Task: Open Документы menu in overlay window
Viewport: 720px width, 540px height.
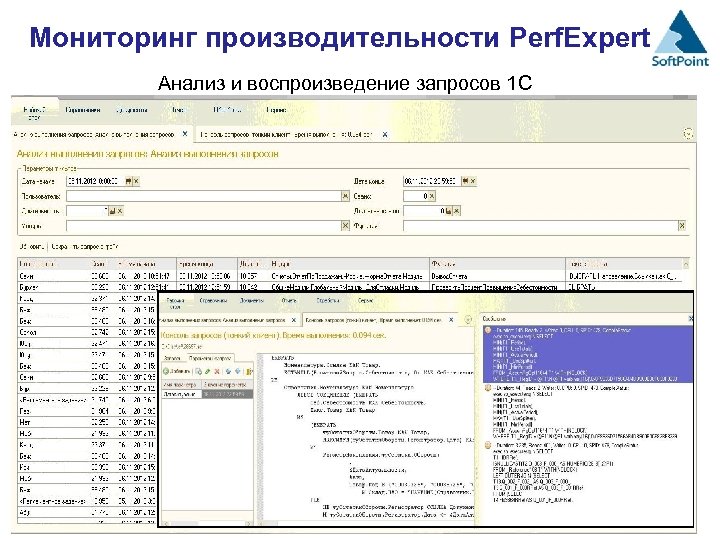Action: 252,300
